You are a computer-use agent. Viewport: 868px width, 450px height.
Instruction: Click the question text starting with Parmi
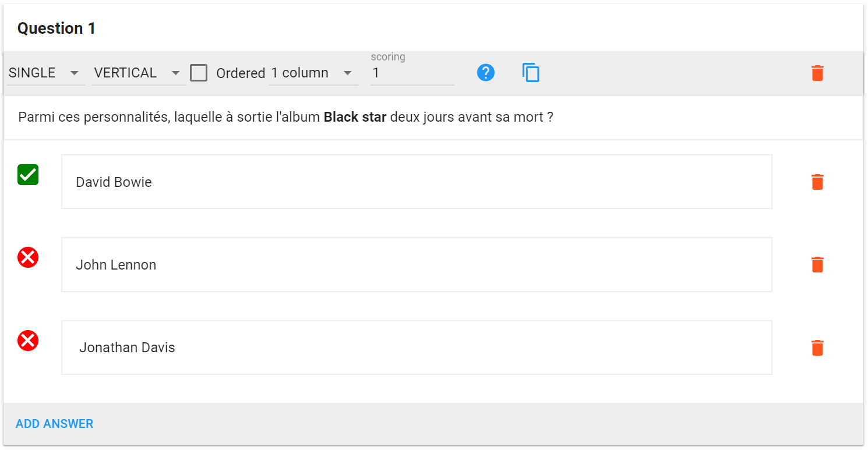coord(285,117)
